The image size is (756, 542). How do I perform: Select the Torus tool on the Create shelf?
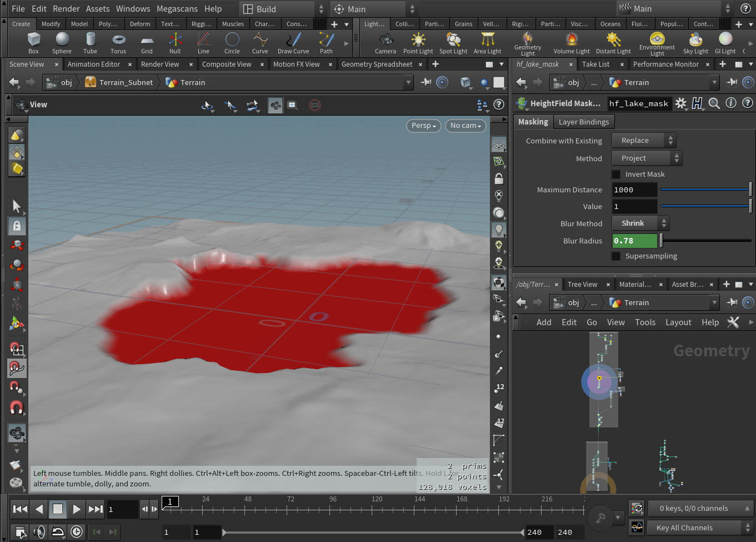pos(118,42)
